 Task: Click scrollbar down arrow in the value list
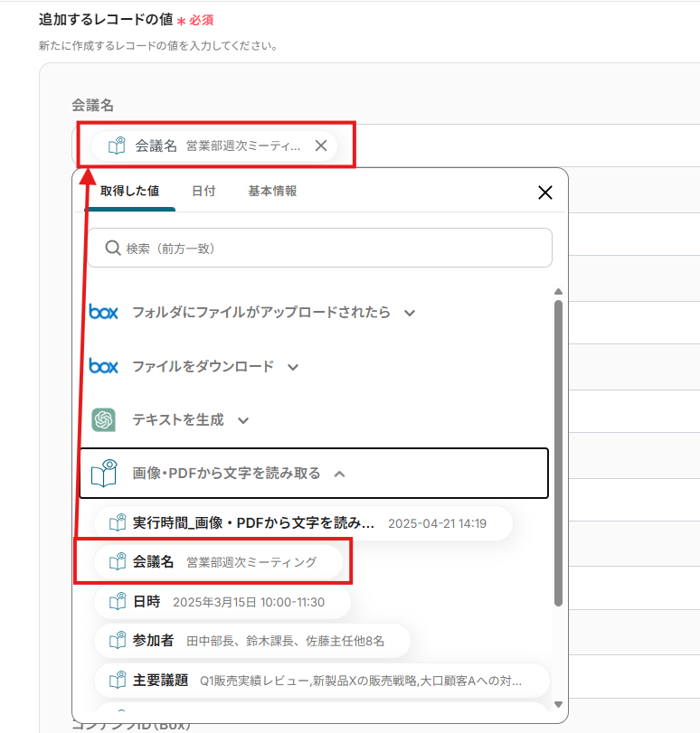558,704
